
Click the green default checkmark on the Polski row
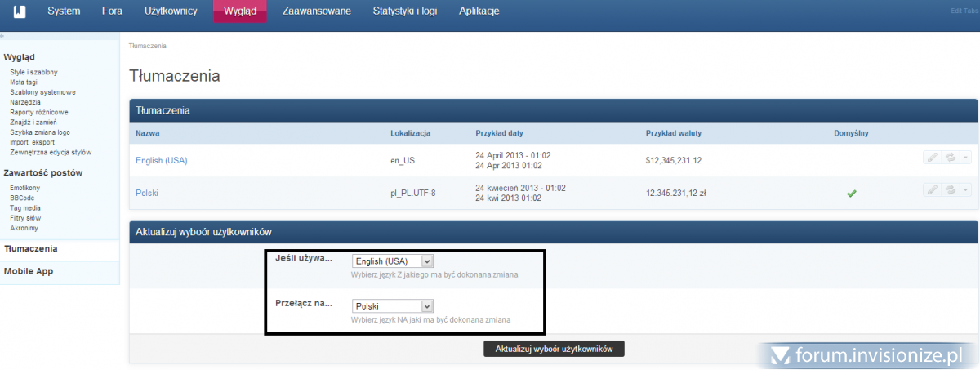(851, 194)
